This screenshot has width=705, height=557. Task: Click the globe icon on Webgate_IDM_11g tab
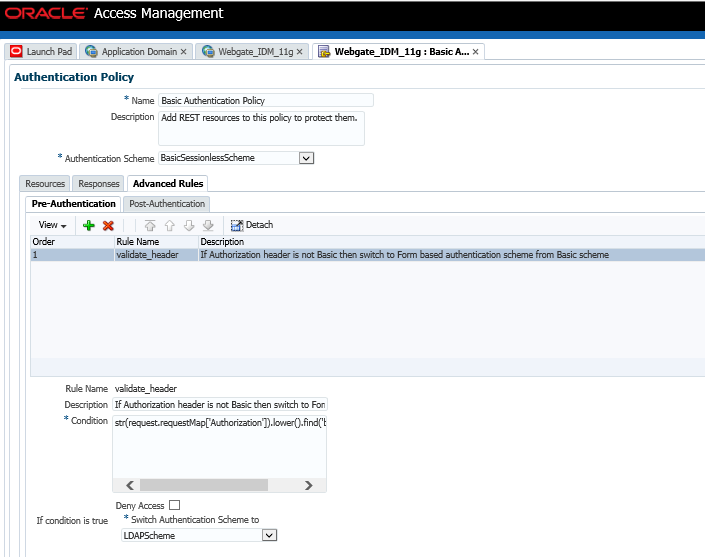point(208,51)
